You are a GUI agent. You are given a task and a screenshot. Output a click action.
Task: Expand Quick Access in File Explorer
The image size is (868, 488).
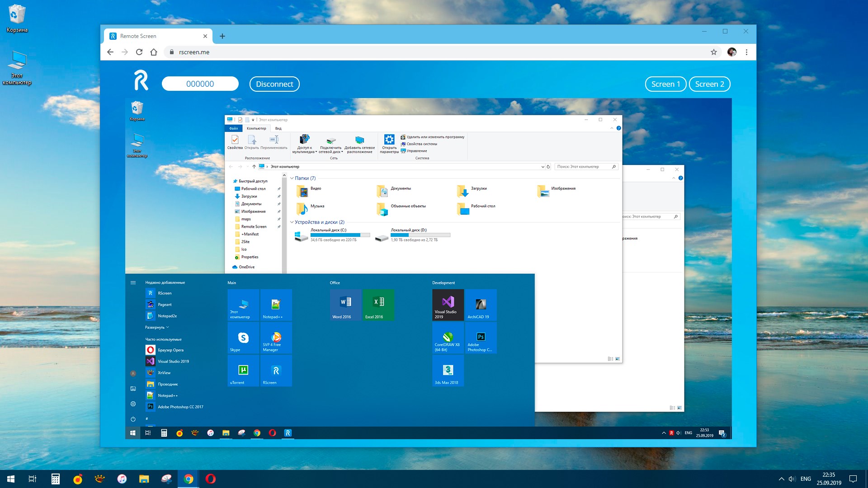pos(232,181)
